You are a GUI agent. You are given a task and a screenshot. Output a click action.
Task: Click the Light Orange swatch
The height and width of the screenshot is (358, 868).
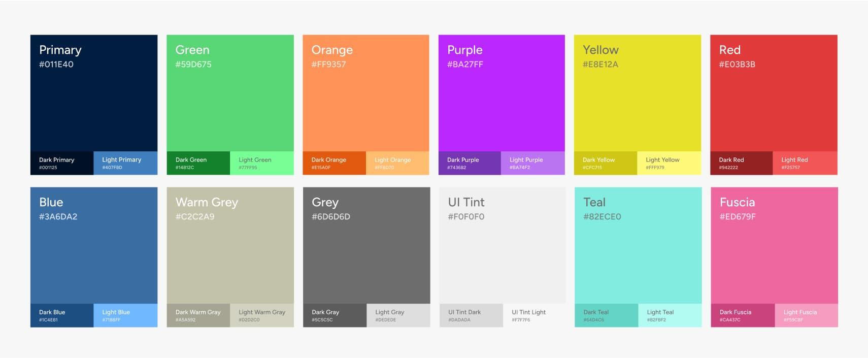coord(397,163)
